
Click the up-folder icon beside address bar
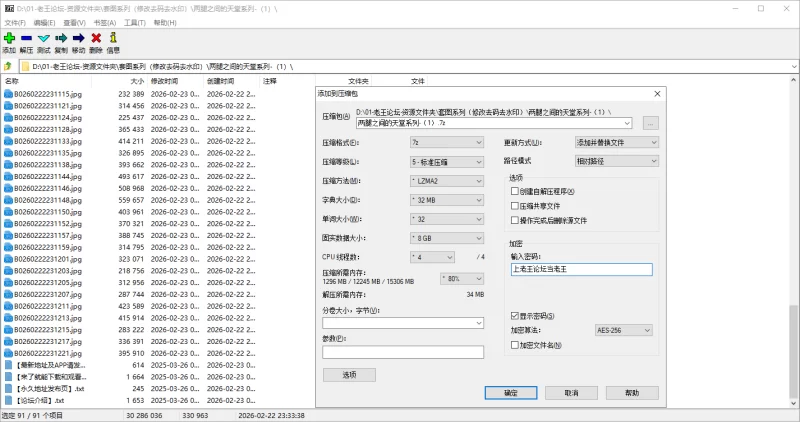tap(8, 66)
